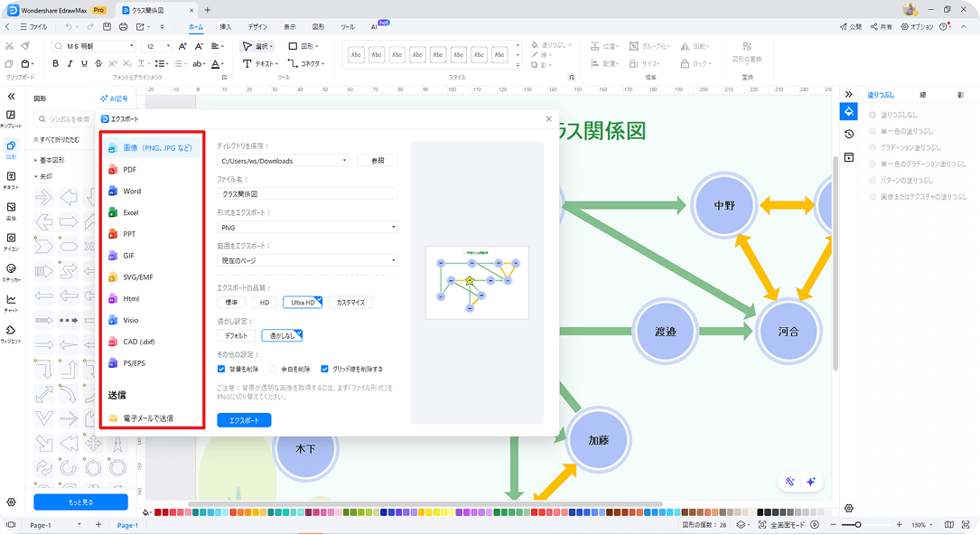The width and height of the screenshot is (980, 535).
Task: Open the ウィジェット widget sidebar icon
Action: pyautogui.click(x=11, y=333)
